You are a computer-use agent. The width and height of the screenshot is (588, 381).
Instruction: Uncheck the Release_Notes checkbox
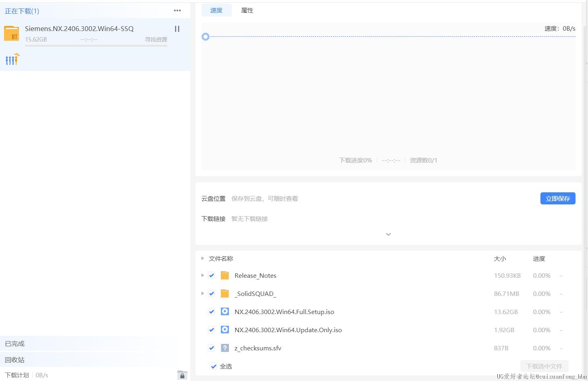(212, 276)
